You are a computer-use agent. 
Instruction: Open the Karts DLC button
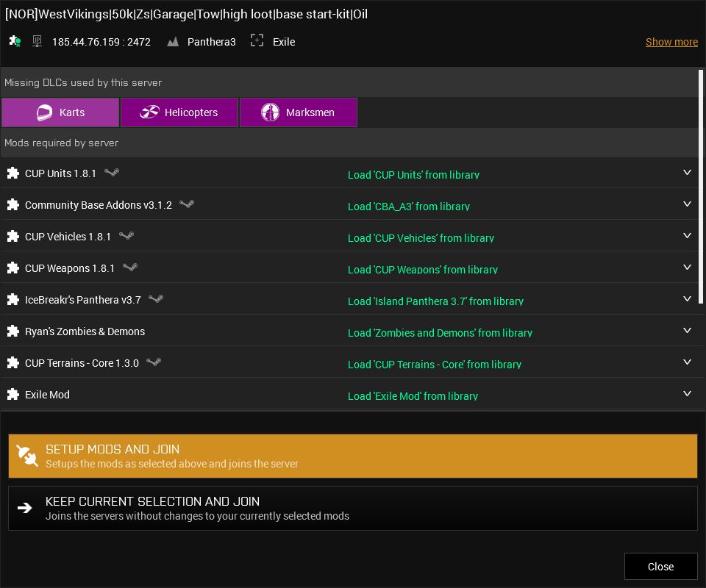click(x=60, y=112)
